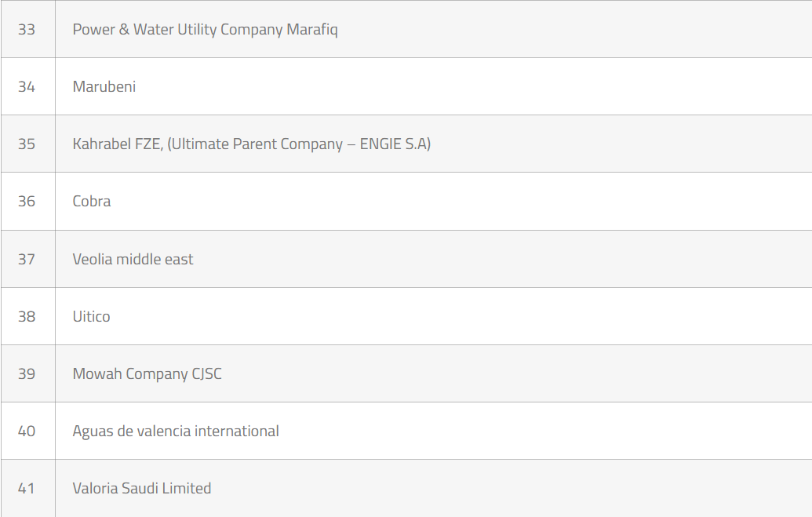Click the Veolia middle east entry
Image resolution: width=812 pixels, height=517 pixels.
point(133,259)
